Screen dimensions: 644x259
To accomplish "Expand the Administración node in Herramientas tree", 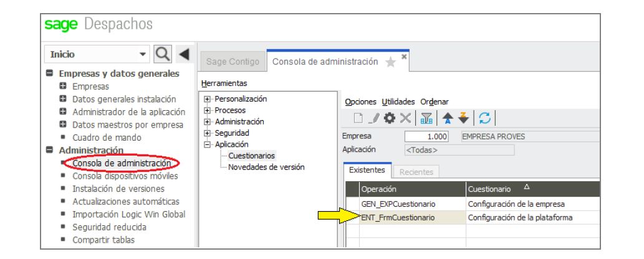I will tap(208, 122).
